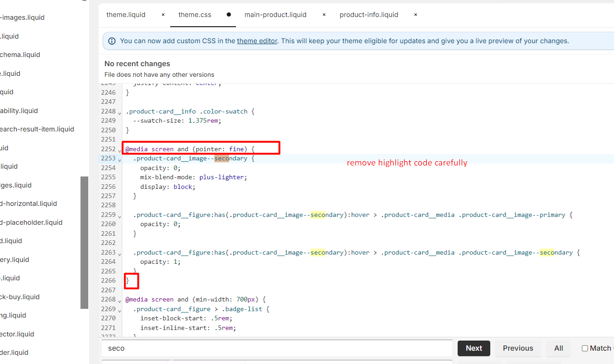Click Previous search result button
The image size is (614, 364).
click(518, 348)
